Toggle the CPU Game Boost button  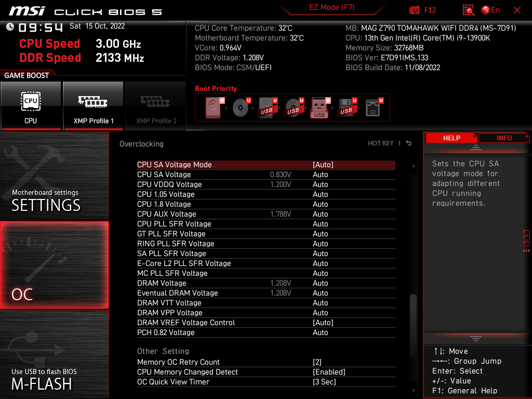[x=31, y=106]
